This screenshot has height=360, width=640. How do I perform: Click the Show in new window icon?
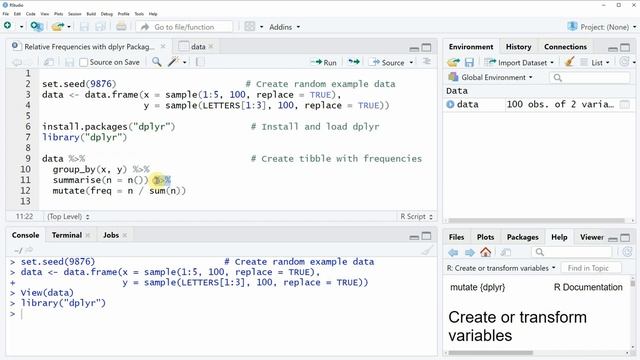coord(49,62)
